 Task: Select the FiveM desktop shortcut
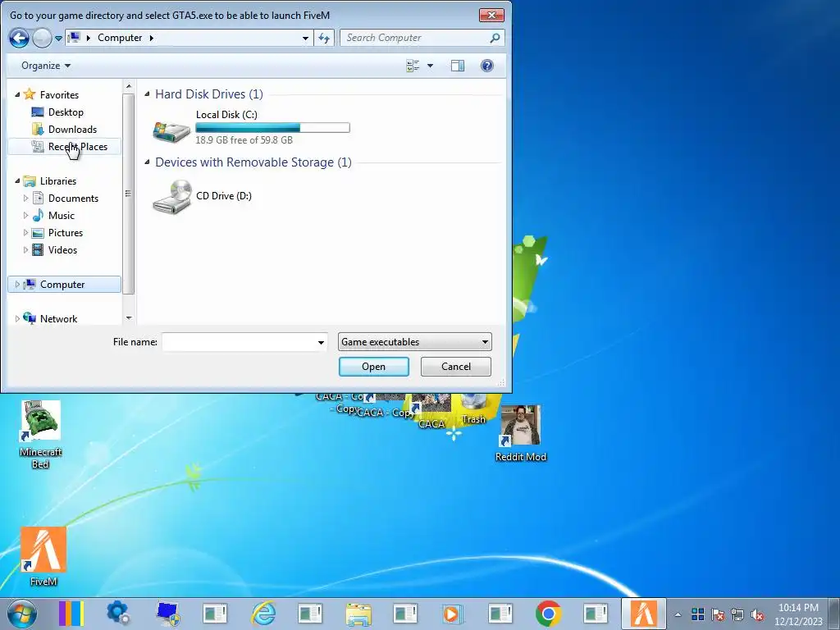43,557
